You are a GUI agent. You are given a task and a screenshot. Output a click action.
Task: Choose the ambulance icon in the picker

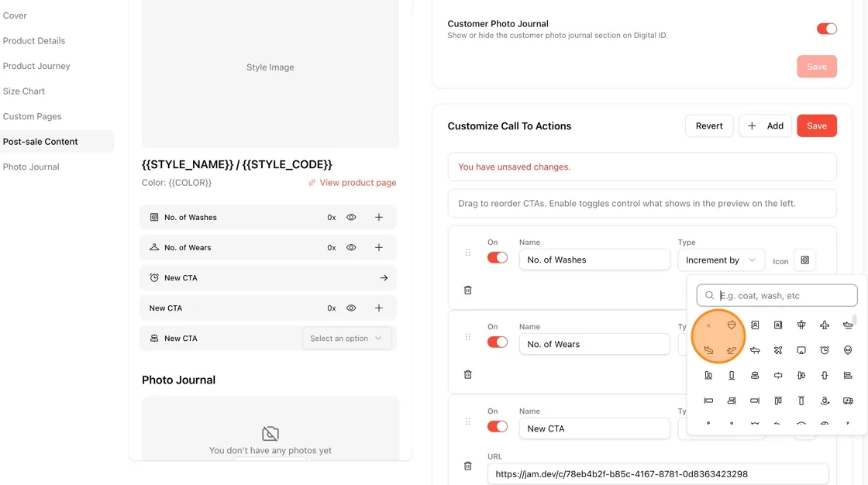pos(848,401)
